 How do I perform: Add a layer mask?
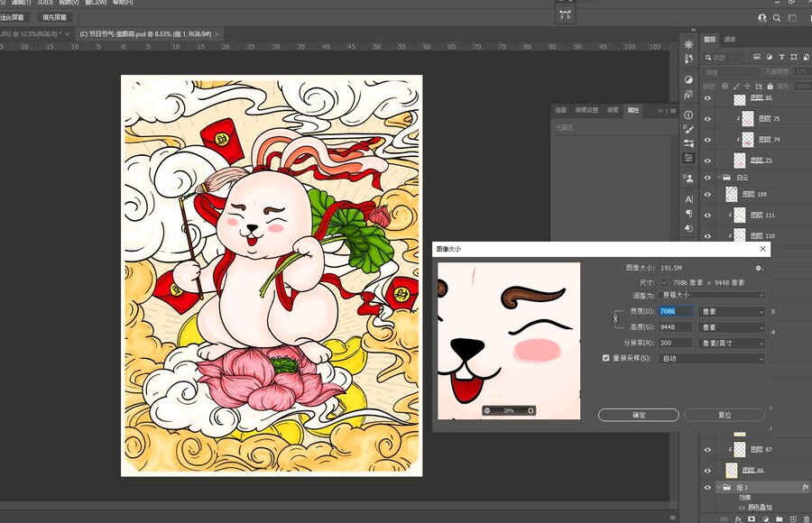tap(752, 518)
